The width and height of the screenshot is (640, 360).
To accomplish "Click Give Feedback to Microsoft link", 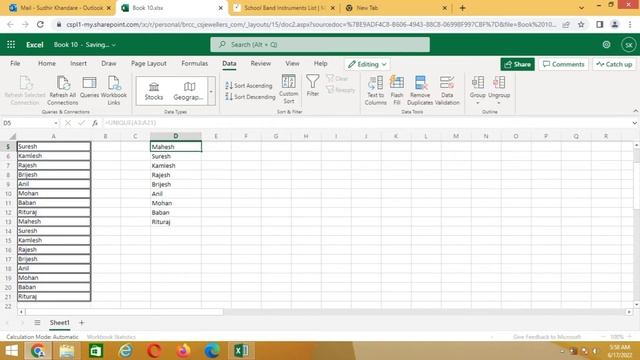I will (547, 337).
